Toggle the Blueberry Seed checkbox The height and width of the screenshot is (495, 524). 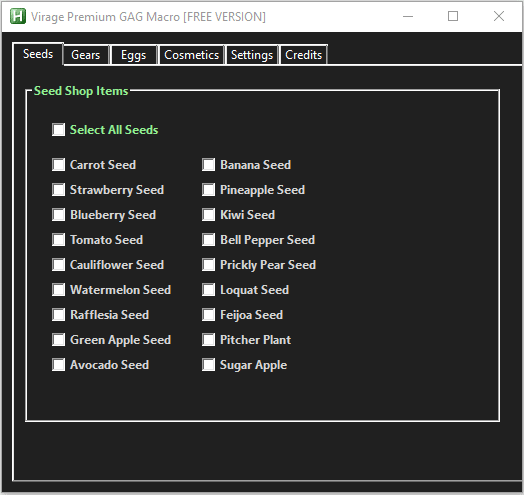tap(58, 215)
